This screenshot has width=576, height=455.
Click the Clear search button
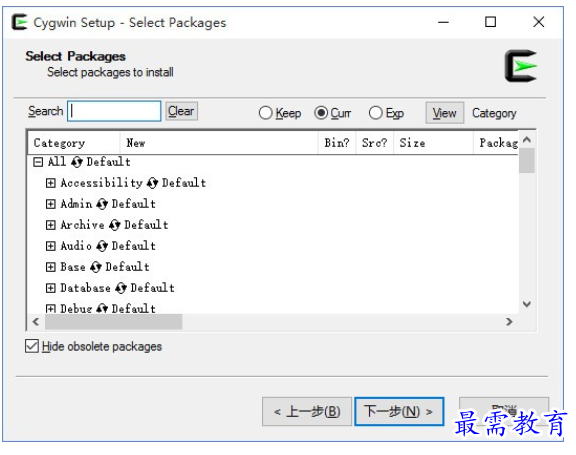[x=181, y=111]
